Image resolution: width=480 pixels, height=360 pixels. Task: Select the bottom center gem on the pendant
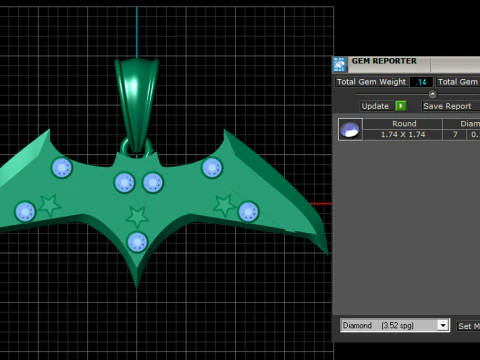click(x=137, y=242)
